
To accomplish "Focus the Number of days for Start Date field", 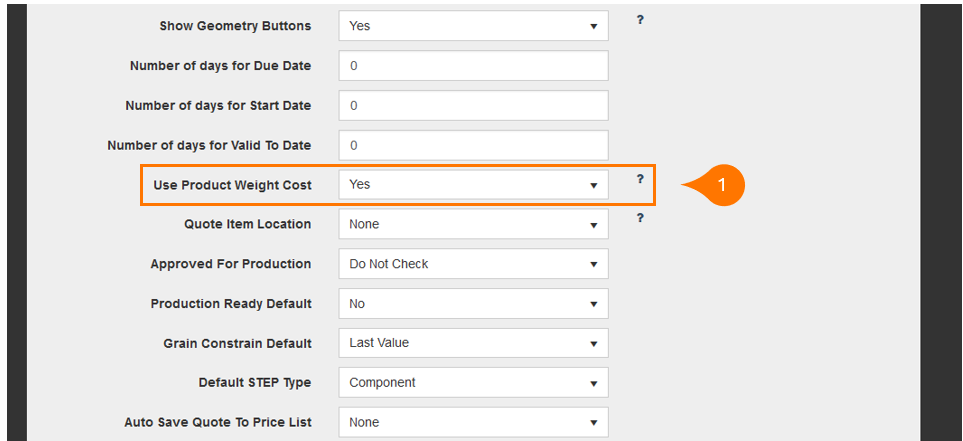I will click(474, 106).
